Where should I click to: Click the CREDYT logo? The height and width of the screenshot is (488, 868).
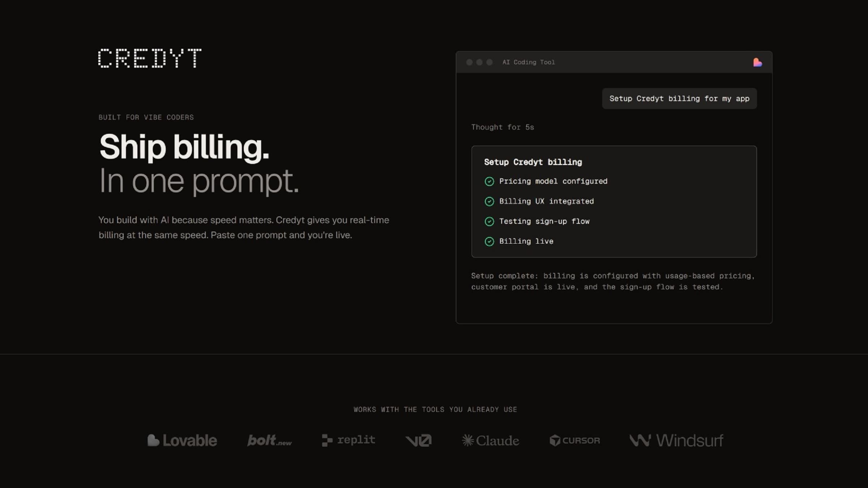(x=150, y=58)
